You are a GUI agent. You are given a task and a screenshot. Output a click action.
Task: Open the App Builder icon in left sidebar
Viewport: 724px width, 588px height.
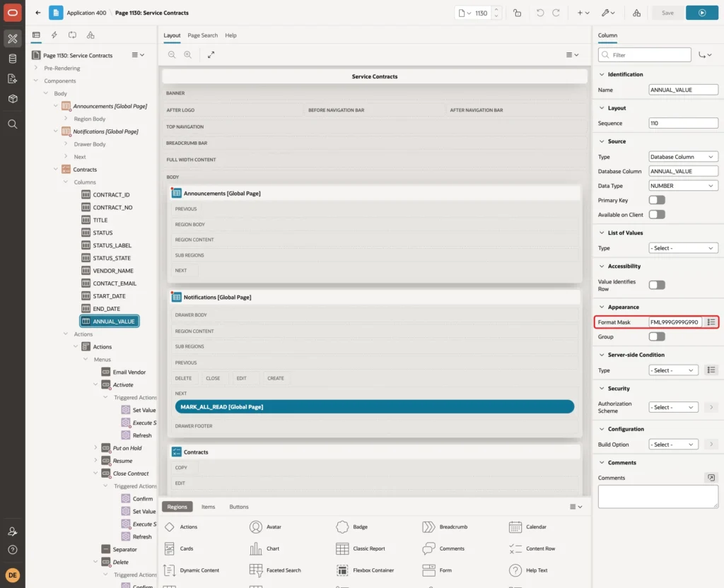(x=13, y=38)
